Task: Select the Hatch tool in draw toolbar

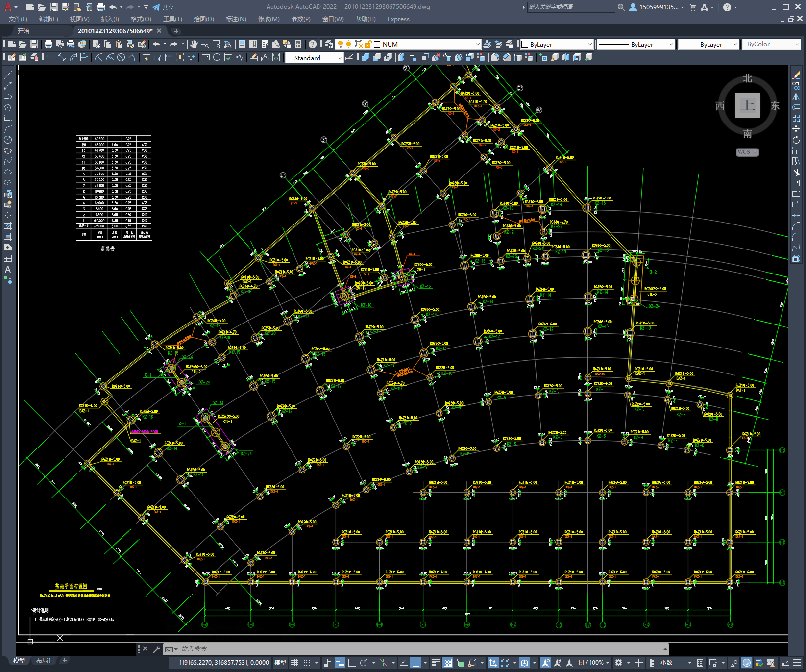Action: click(x=8, y=226)
